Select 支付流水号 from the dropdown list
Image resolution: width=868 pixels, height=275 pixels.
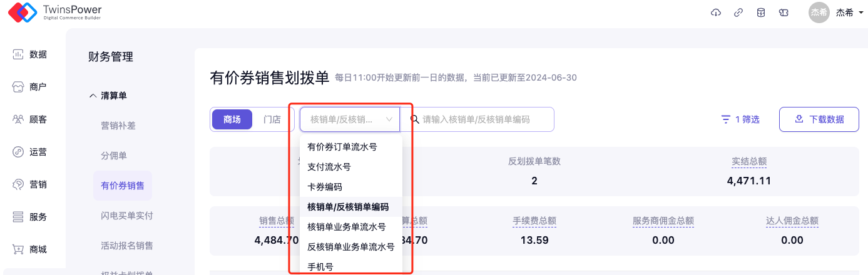coord(329,167)
